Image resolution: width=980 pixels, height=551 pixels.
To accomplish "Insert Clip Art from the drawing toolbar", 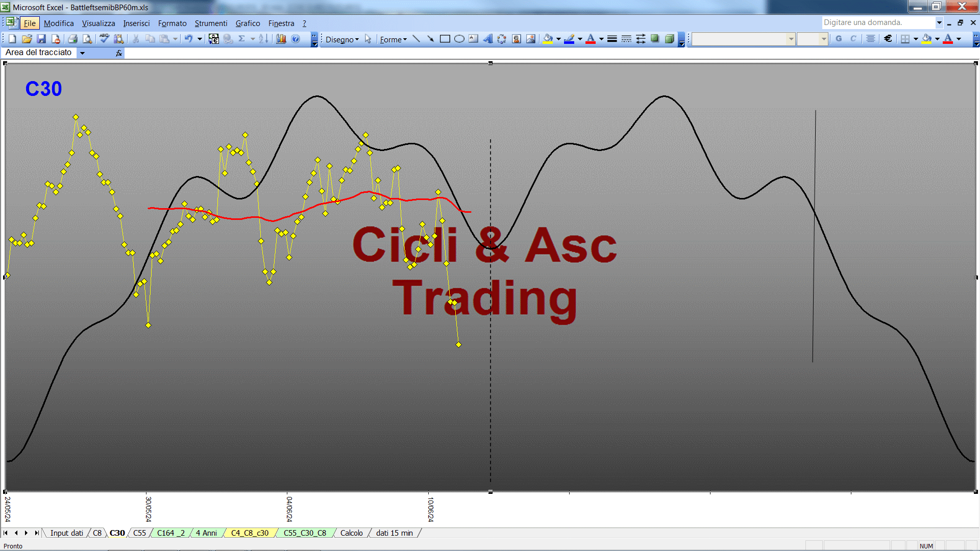I will coord(517,39).
